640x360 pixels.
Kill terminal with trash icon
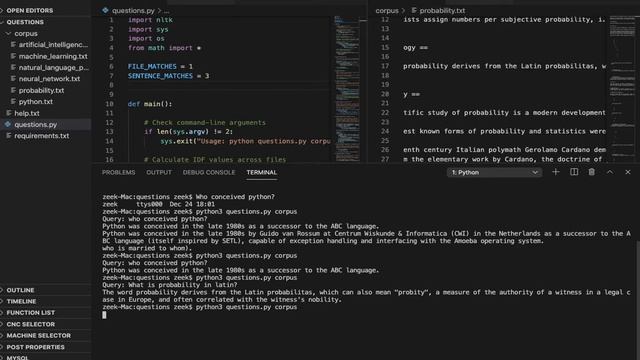(x=591, y=172)
